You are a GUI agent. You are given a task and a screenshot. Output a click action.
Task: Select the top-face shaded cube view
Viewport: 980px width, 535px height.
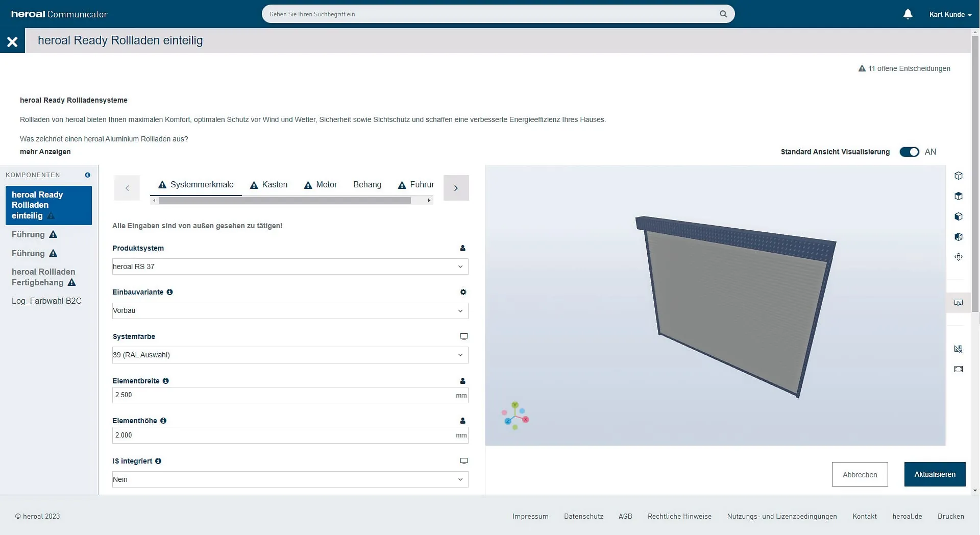959,196
